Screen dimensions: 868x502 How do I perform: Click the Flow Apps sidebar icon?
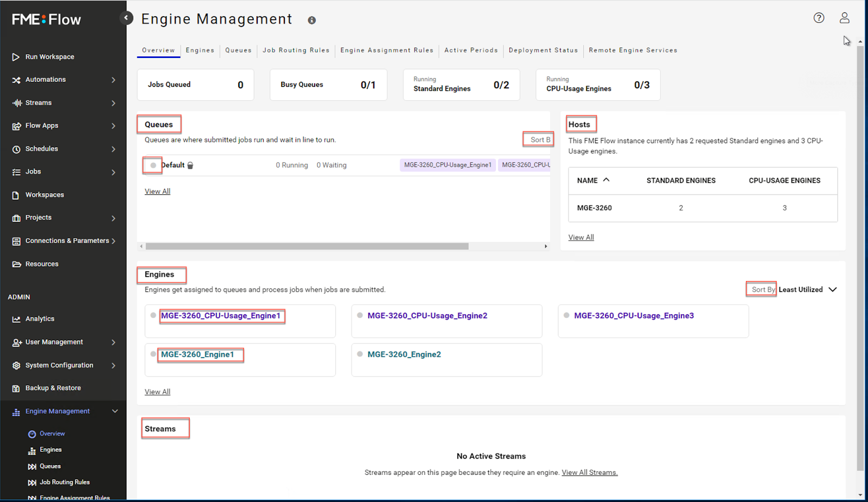(x=16, y=126)
